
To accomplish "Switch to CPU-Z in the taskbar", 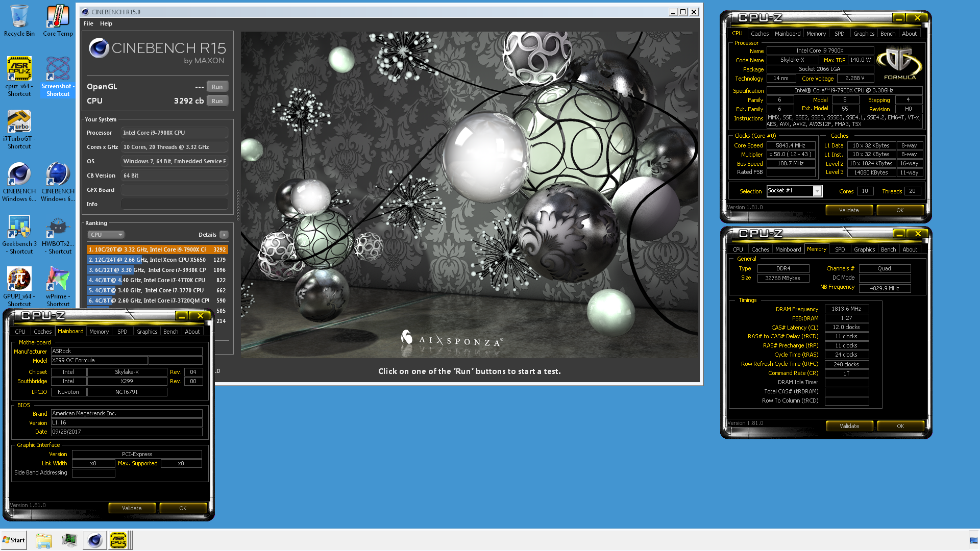I will coord(118,540).
